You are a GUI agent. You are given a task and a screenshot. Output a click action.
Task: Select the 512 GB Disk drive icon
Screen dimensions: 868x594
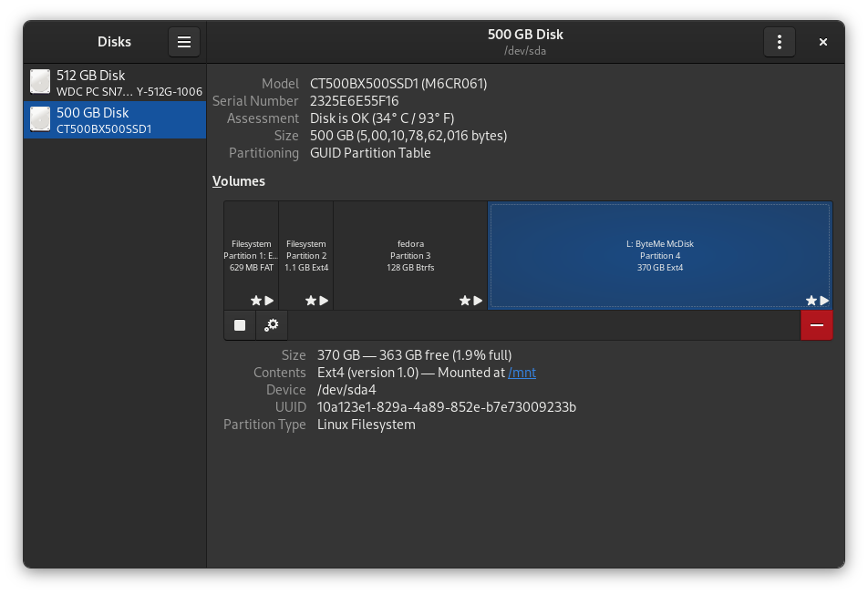pos(40,82)
